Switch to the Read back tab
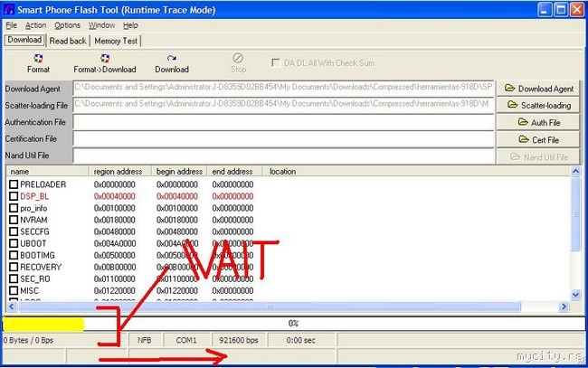The height and width of the screenshot is (368, 588). tap(68, 41)
